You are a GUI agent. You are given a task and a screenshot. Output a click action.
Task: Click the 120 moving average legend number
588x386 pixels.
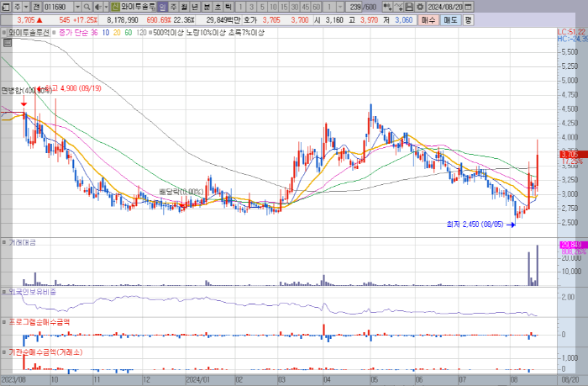tap(141, 33)
